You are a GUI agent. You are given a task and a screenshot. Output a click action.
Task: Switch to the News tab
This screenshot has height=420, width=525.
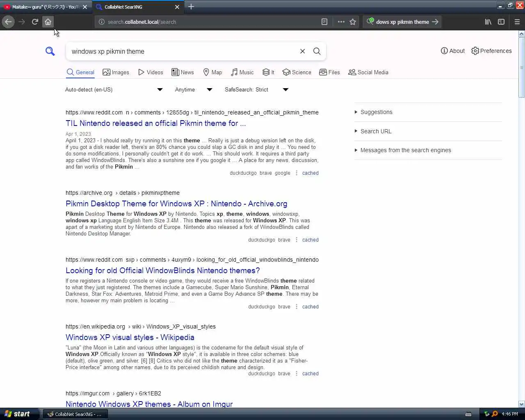(183, 72)
